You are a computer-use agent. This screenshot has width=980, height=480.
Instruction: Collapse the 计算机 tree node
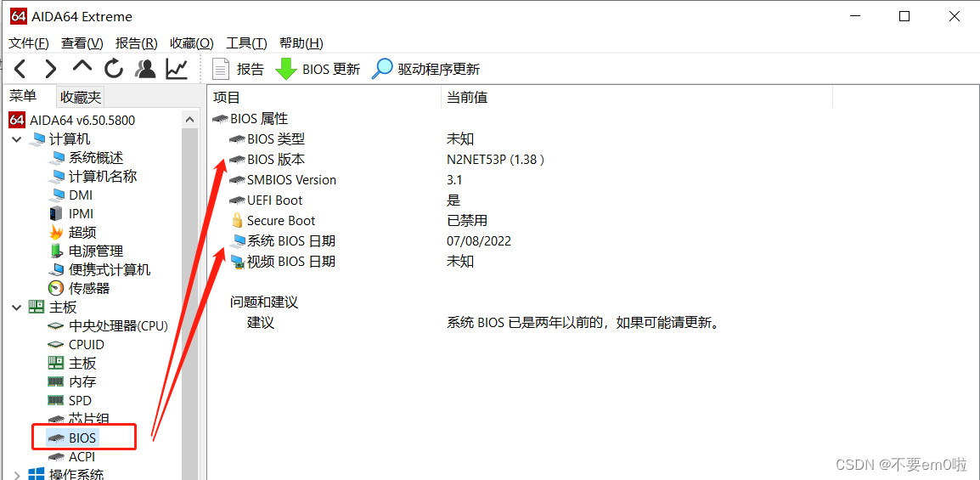click(x=15, y=138)
